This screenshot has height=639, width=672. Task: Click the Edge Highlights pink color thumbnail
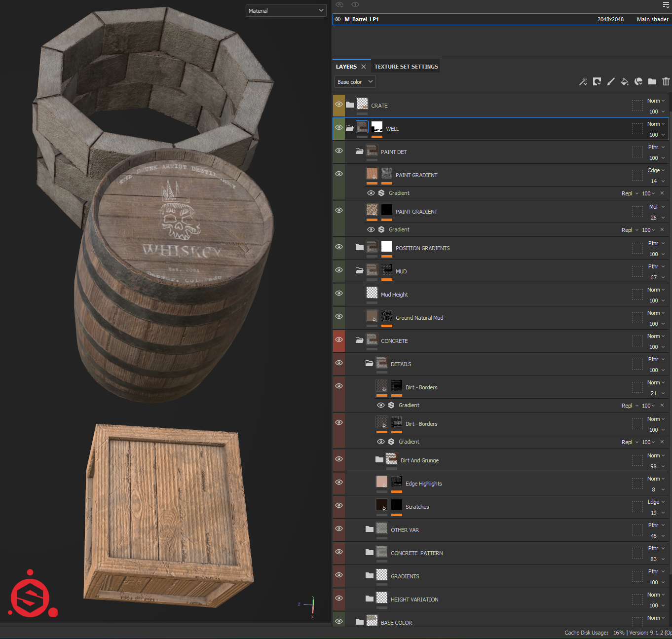tap(382, 482)
